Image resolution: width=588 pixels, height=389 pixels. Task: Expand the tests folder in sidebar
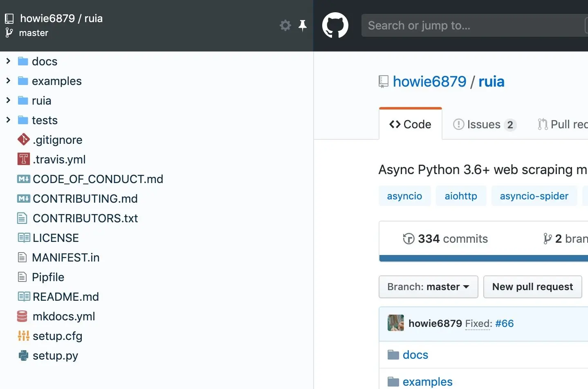8,120
